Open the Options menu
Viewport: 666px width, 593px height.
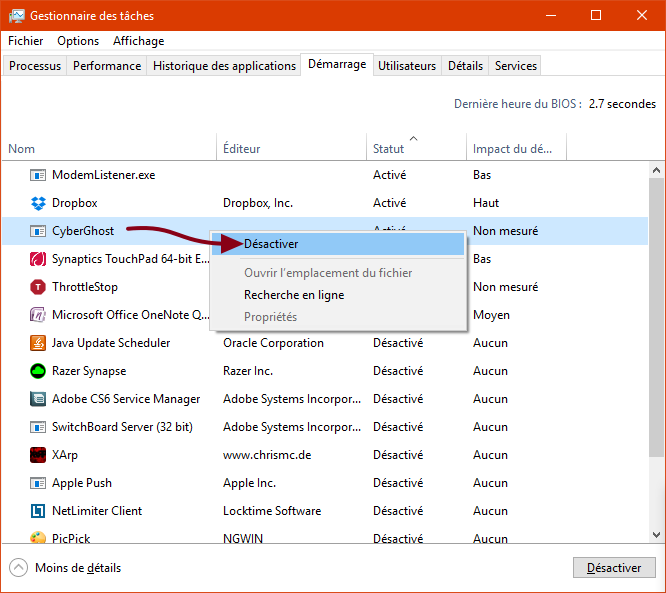tap(78, 41)
